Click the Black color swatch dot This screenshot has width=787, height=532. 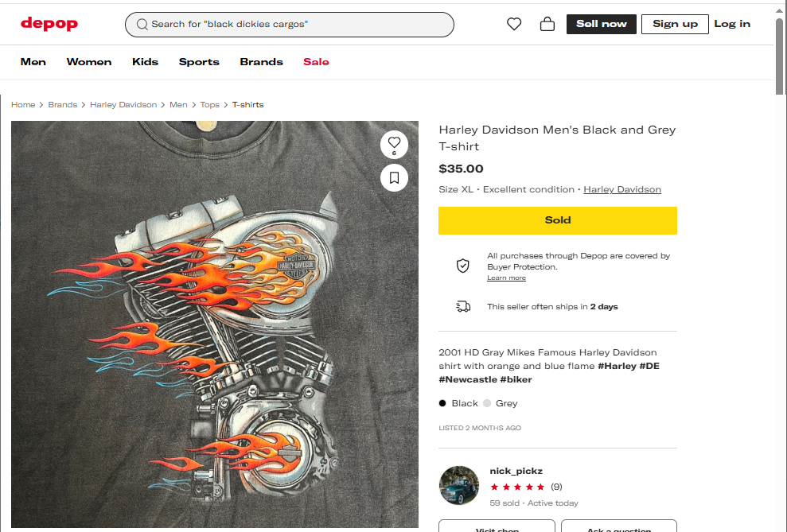pos(442,403)
